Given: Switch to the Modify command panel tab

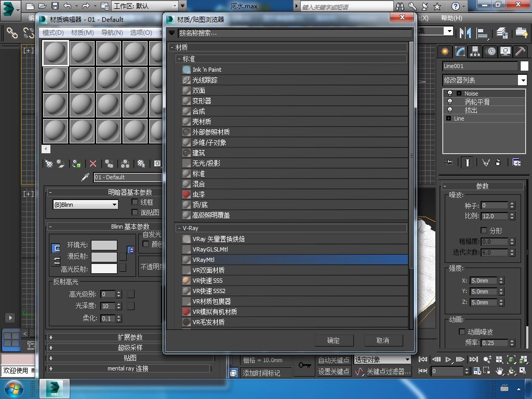Looking at the screenshot, I should [460, 51].
